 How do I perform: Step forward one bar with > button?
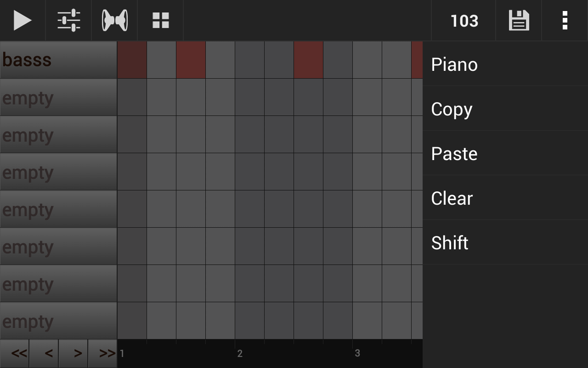click(74, 353)
